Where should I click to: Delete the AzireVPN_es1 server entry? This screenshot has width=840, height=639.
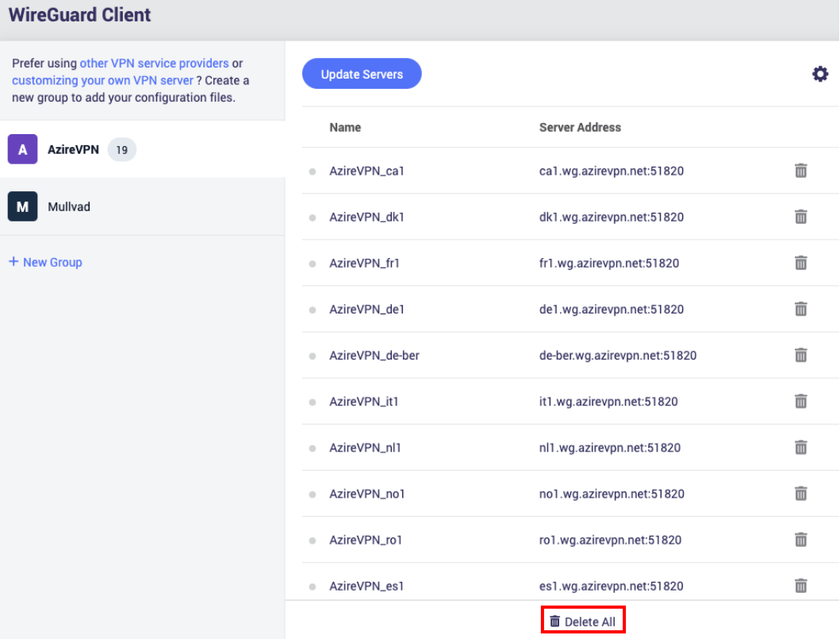[801, 585]
